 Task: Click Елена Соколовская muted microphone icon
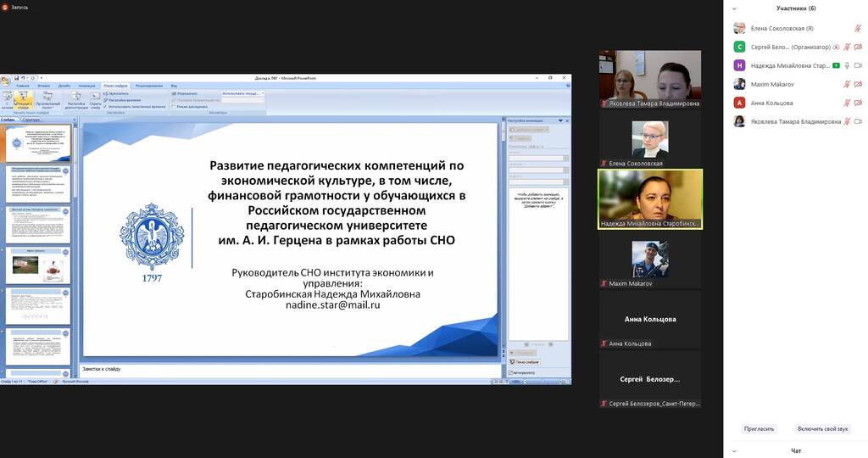(858, 28)
